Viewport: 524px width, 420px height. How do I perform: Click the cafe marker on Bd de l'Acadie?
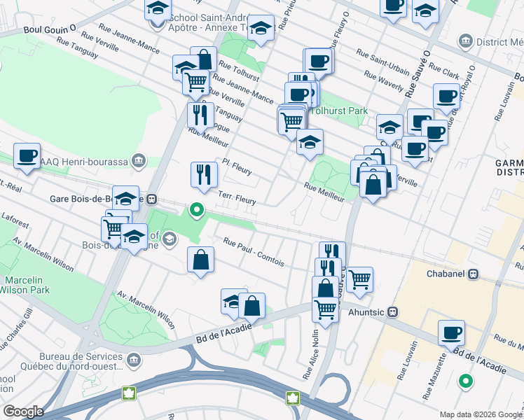tap(451, 333)
